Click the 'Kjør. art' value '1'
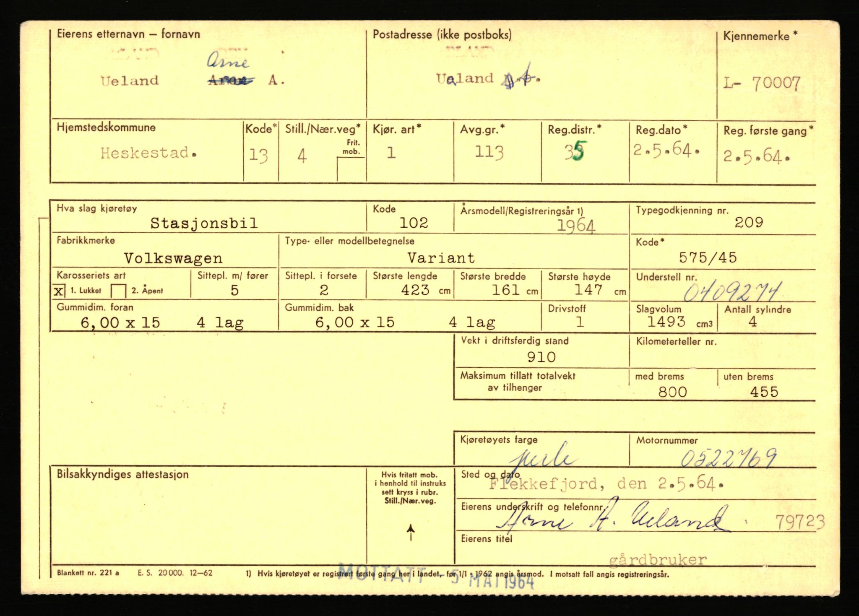 click(x=391, y=153)
